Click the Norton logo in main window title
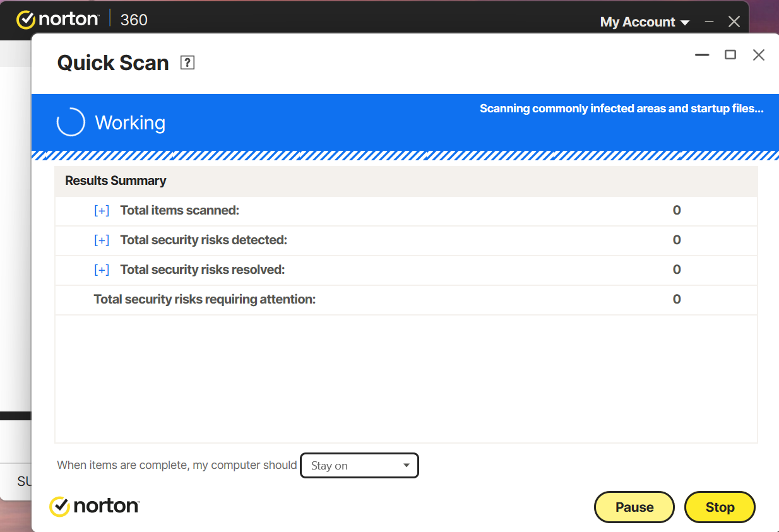The width and height of the screenshot is (779, 532). click(57, 20)
